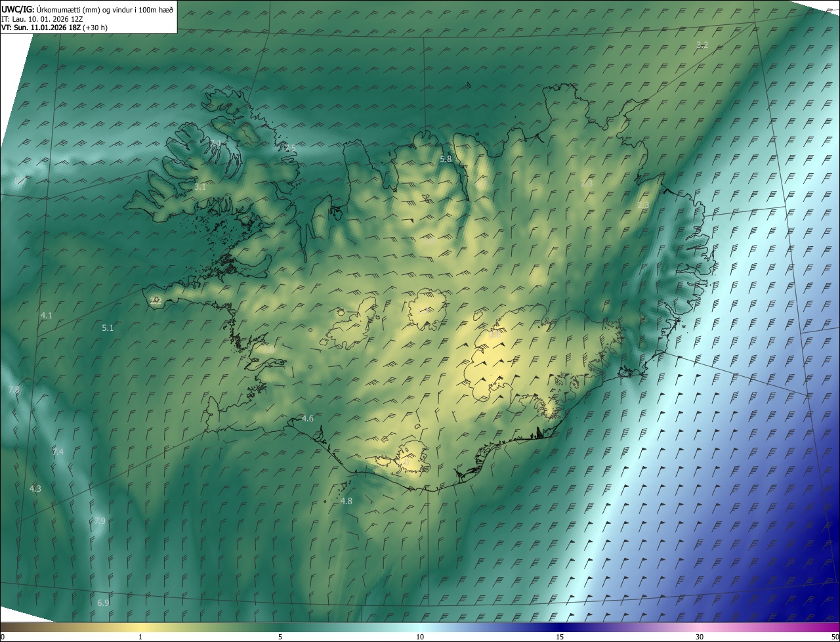The width and height of the screenshot is (840, 642).
Task: Click the '10' tick on the color scale
Action: pos(420,637)
